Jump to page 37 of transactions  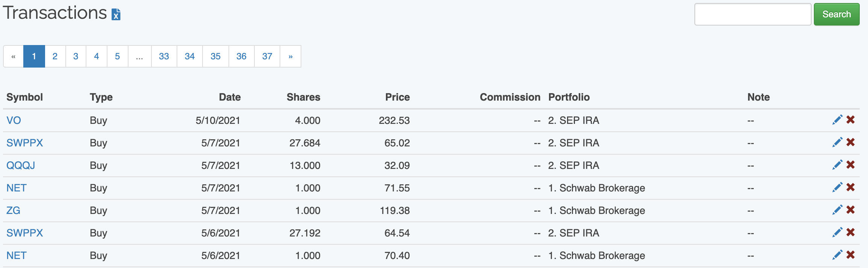click(x=267, y=56)
